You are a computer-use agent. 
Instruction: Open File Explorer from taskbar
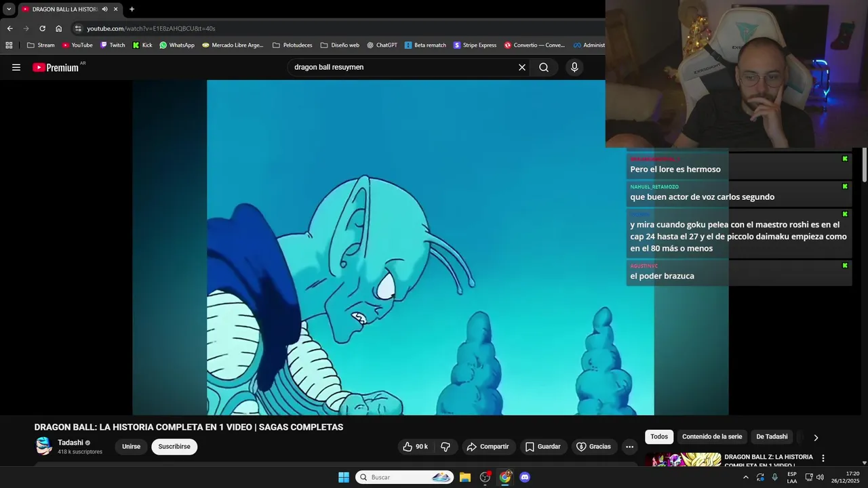[465, 477]
